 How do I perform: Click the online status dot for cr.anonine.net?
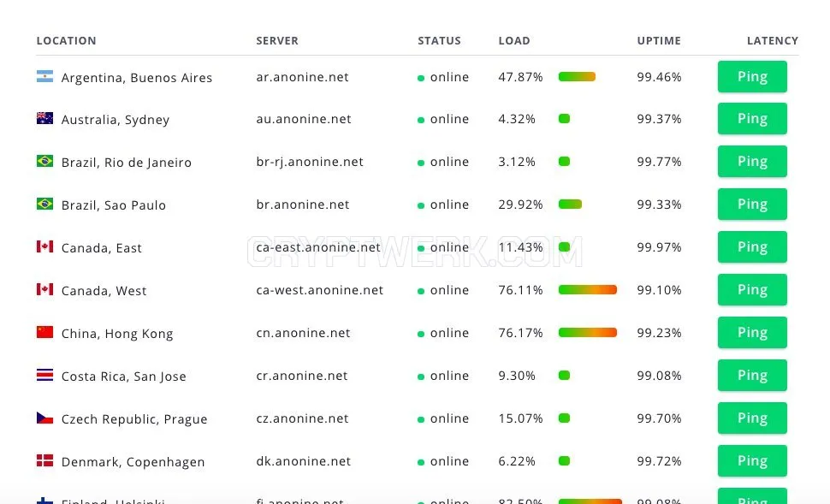[x=421, y=377]
